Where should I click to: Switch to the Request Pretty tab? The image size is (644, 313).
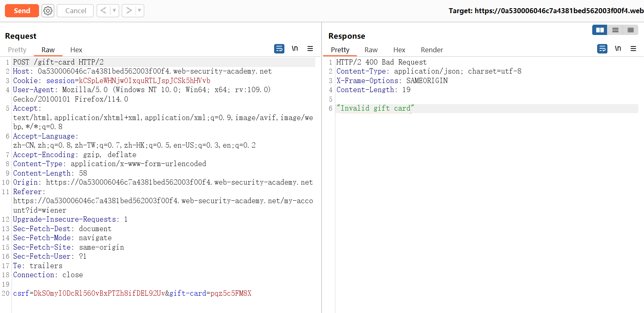17,50
